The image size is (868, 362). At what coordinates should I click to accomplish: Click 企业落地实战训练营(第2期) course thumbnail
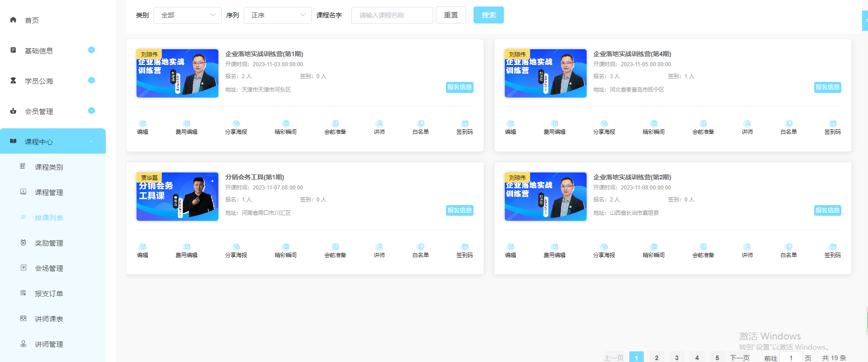click(546, 196)
